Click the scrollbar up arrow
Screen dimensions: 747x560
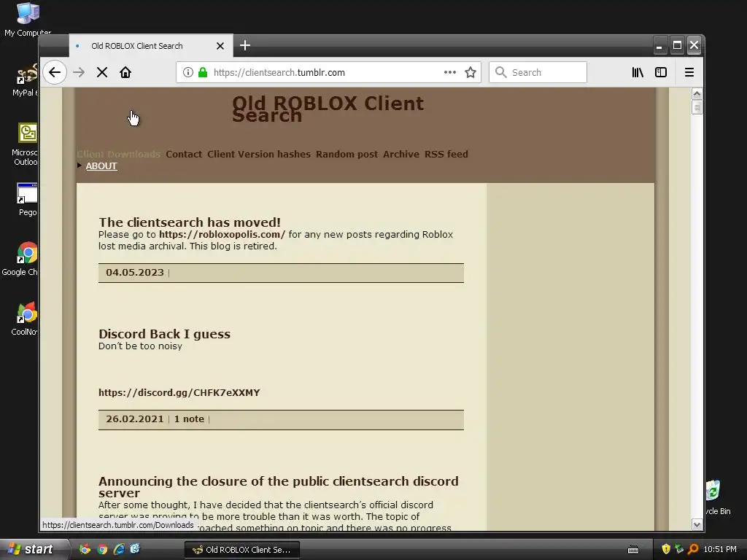click(x=697, y=94)
